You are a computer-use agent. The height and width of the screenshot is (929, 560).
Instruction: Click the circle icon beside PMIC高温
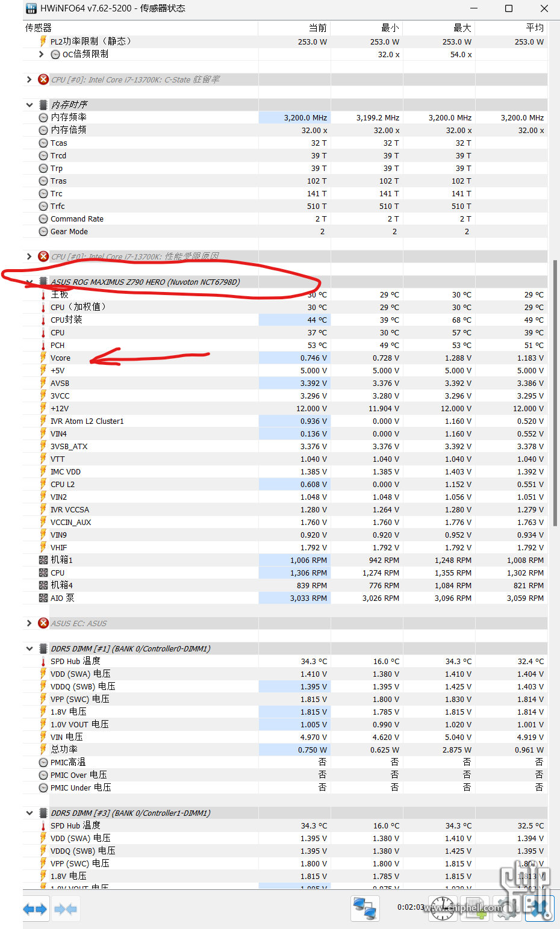[x=43, y=762]
